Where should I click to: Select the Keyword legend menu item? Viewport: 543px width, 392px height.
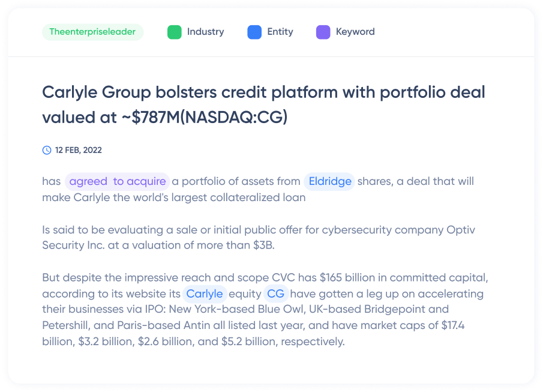point(345,31)
